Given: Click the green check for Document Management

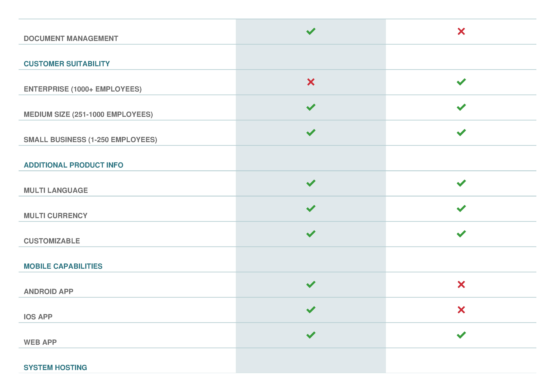Looking at the screenshot, I should pos(311,31).
